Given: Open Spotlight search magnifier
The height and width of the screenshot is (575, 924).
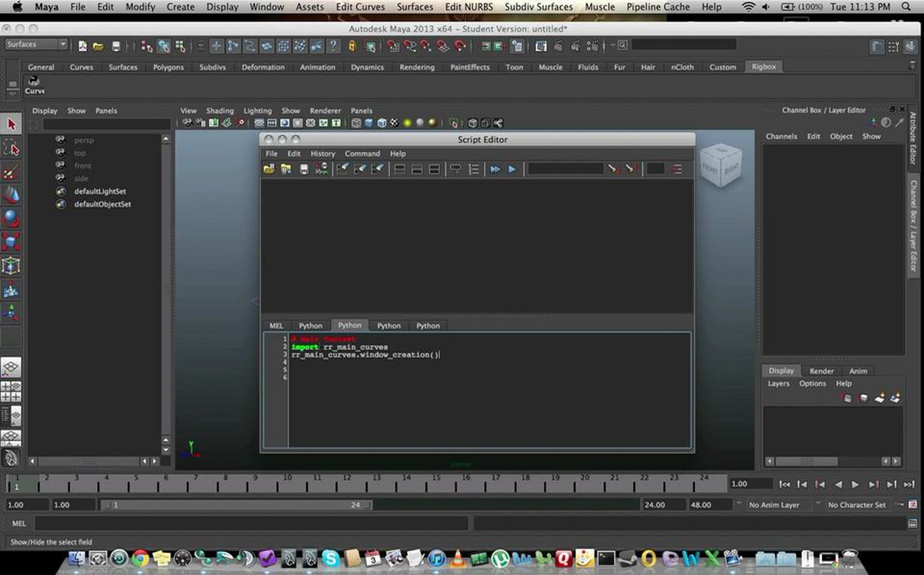Looking at the screenshot, I should pyautogui.click(x=906, y=7).
